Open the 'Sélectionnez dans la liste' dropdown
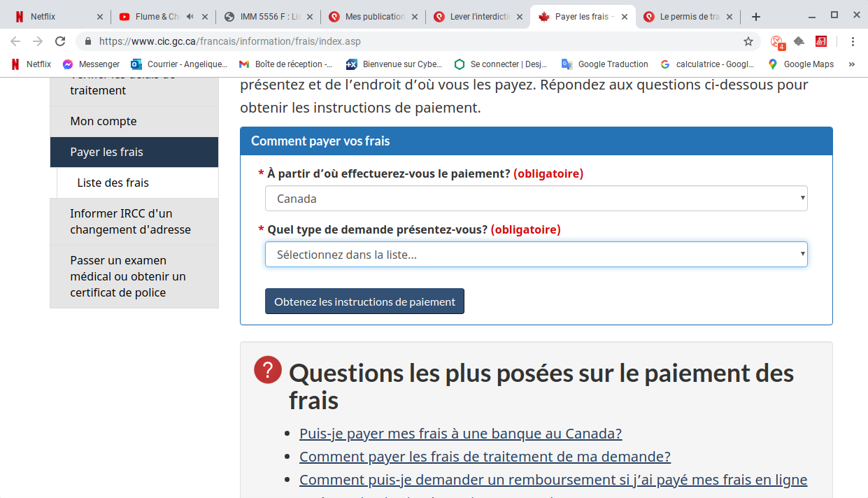The width and height of the screenshot is (868, 498). (536, 255)
